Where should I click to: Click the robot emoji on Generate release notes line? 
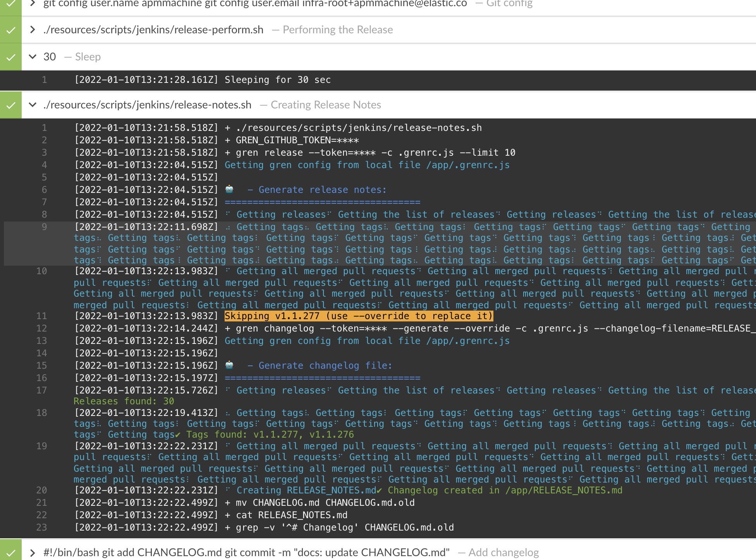(229, 189)
